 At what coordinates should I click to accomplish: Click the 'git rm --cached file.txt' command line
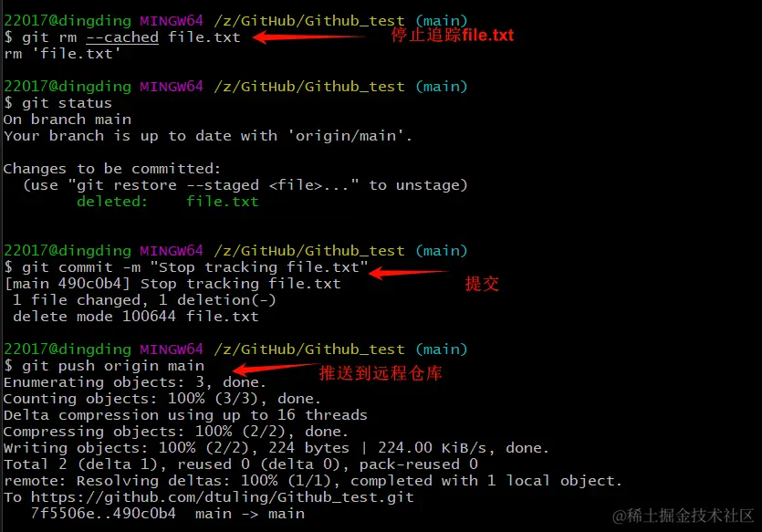tap(122, 37)
